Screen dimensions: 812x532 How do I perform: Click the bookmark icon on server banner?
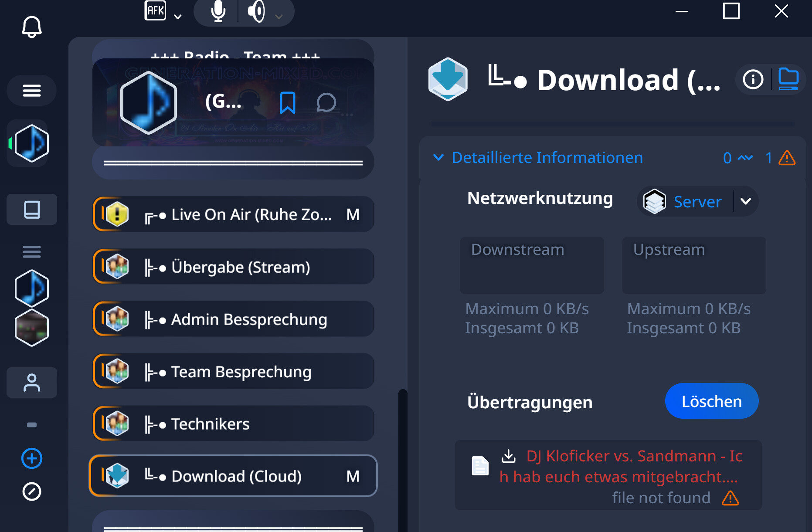pos(287,103)
